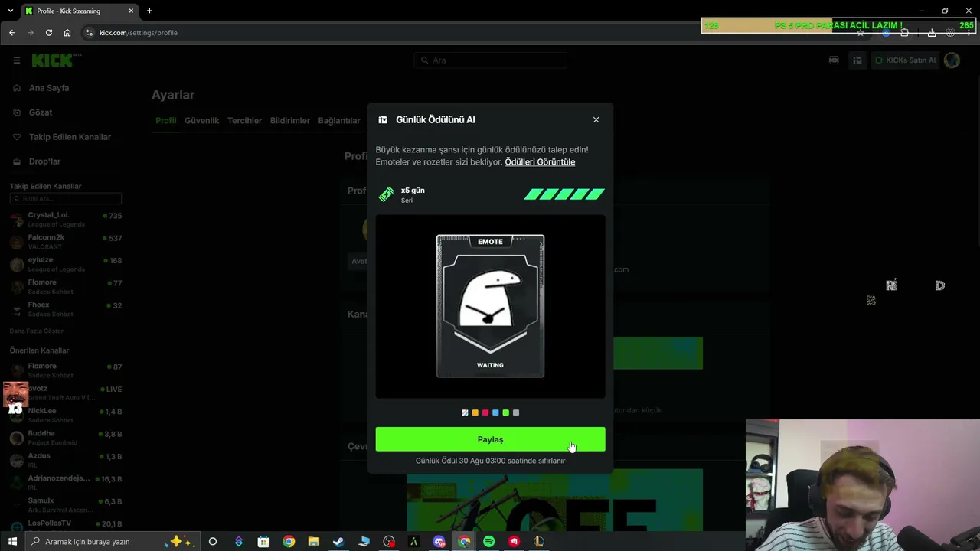The height and width of the screenshot is (551, 980).
Task: Open the hamburger sidebar menu
Action: click(17, 60)
